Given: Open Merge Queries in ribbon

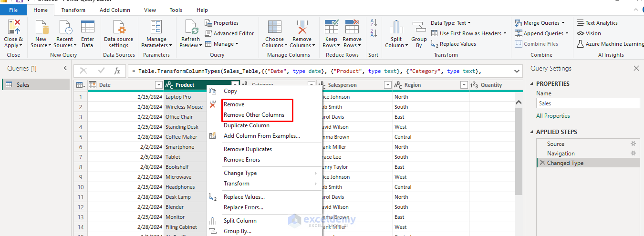Looking at the screenshot, I should tap(540, 23).
